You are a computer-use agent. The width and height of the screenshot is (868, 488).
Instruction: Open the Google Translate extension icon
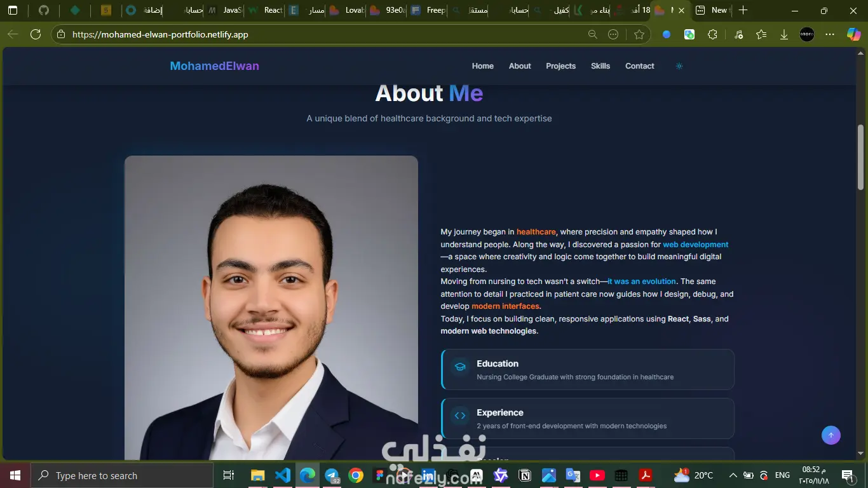[689, 34]
